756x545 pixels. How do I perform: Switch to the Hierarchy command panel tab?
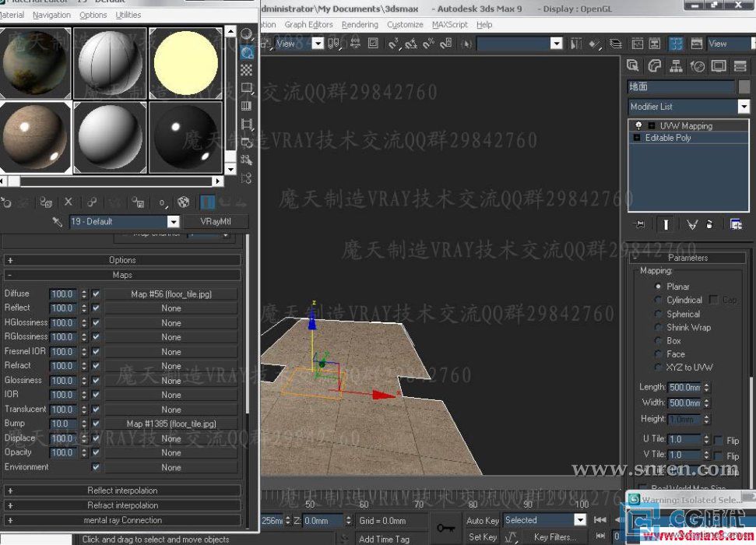pyautogui.click(x=676, y=66)
